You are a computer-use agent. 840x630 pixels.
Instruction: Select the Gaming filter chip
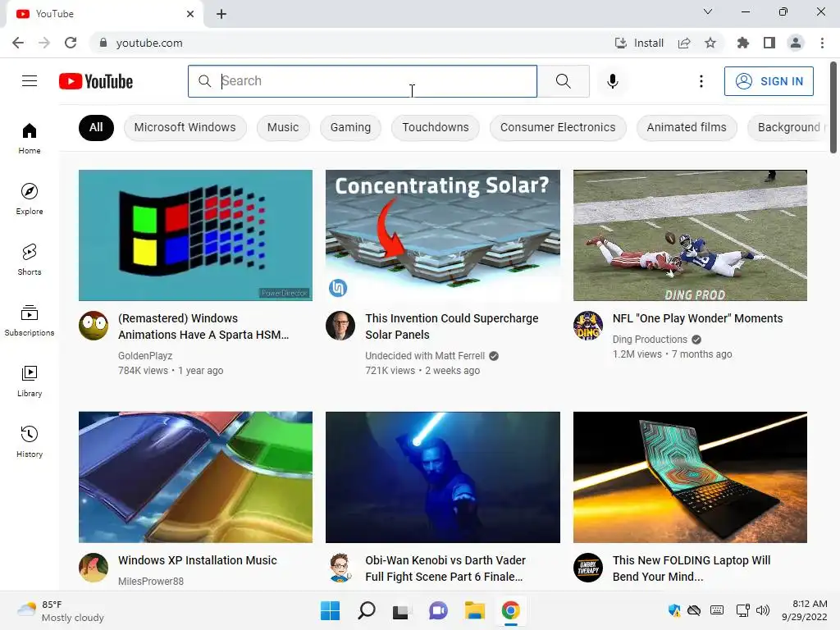click(x=350, y=127)
